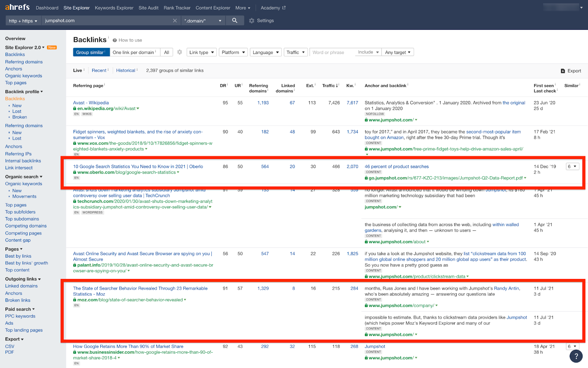Open the help question mark bubble
The height and width of the screenshot is (368, 588).
[x=576, y=356]
